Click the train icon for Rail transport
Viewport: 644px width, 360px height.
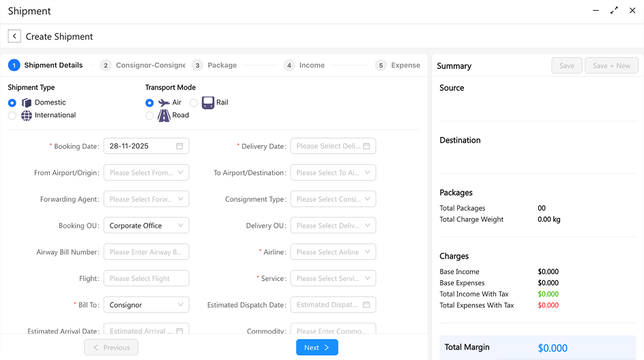[x=208, y=103]
